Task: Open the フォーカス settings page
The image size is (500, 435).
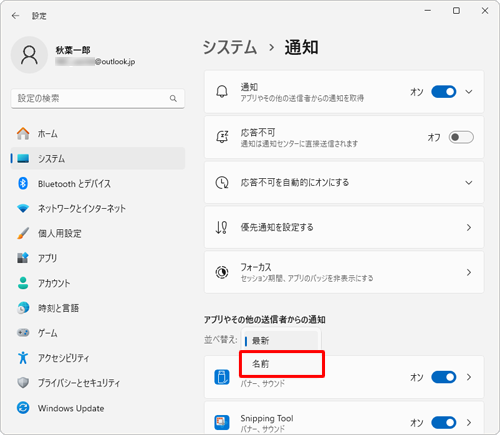Action: [x=344, y=272]
